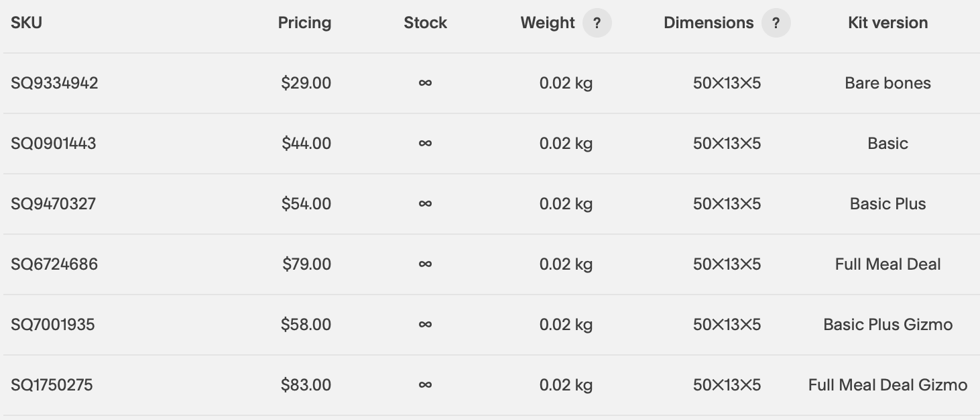This screenshot has height=420, width=980.
Task: Open SKU SQ6724686 row
Action: pyautogui.click(x=490, y=264)
